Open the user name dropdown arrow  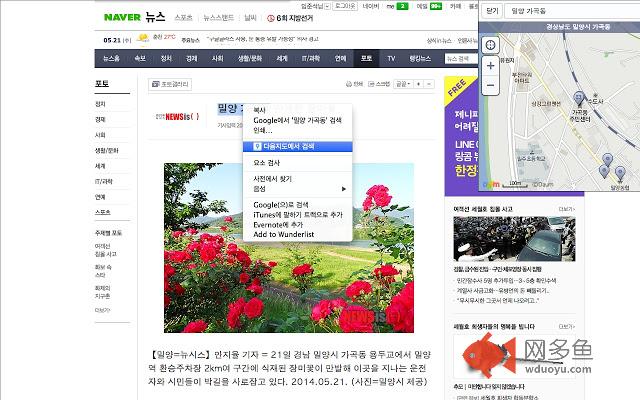click(x=327, y=7)
